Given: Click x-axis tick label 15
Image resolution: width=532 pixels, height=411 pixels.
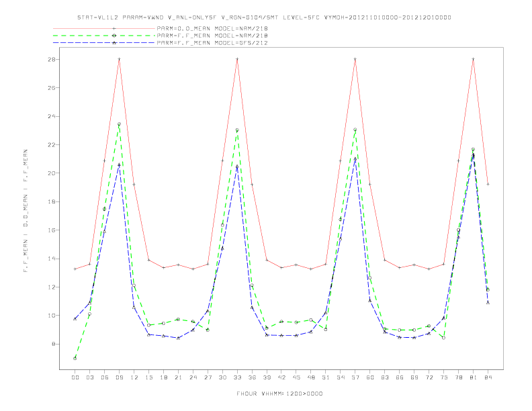Looking at the screenshot, I should pyautogui.click(x=148, y=377).
